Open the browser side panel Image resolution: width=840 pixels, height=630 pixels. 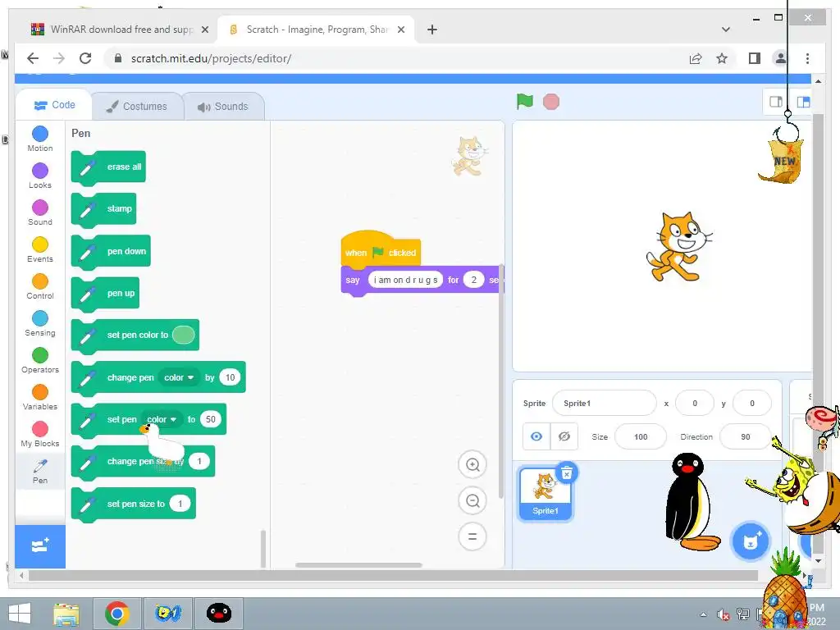point(755,58)
